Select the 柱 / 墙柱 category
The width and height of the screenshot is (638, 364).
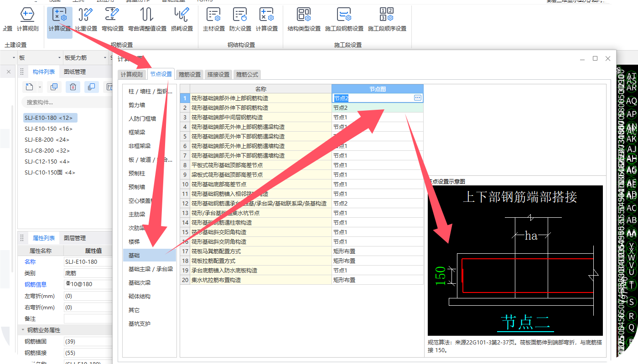pyautogui.click(x=149, y=92)
